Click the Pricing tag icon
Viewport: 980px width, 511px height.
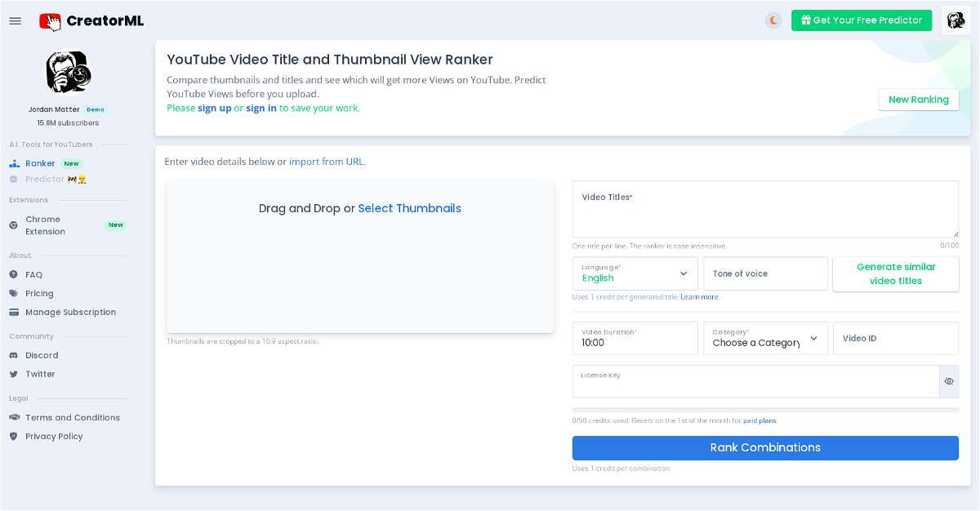pos(13,294)
